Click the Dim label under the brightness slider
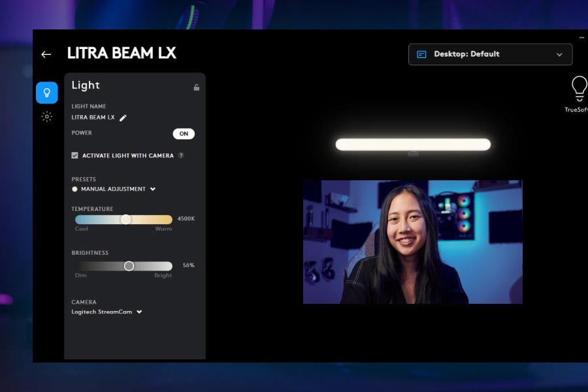 click(x=80, y=275)
